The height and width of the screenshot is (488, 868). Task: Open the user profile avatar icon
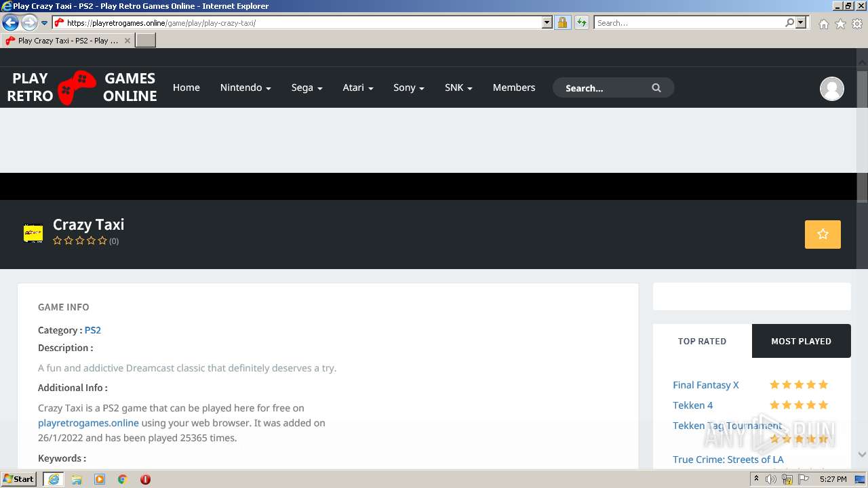pyautogui.click(x=832, y=88)
